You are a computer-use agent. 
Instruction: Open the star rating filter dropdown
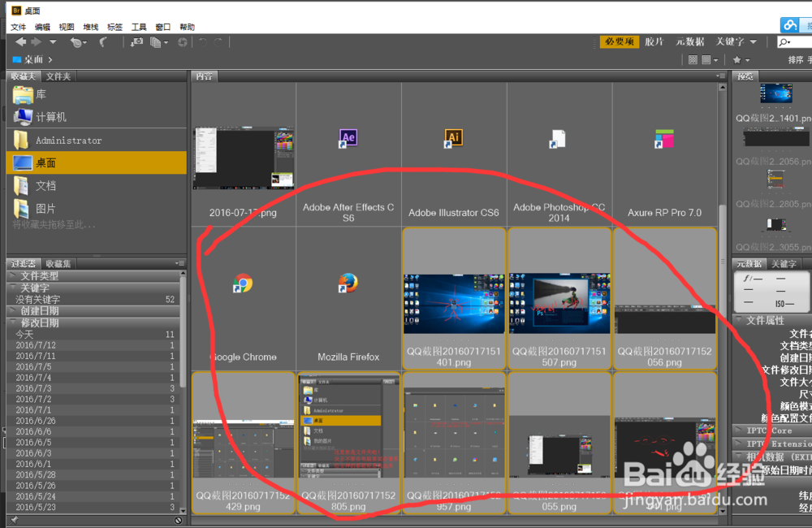click(741, 60)
